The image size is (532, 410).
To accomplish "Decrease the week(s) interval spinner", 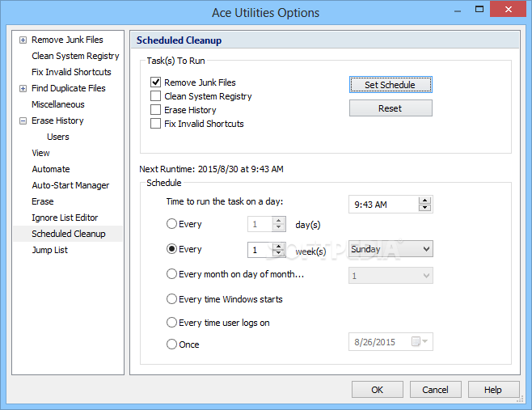I will point(279,253).
